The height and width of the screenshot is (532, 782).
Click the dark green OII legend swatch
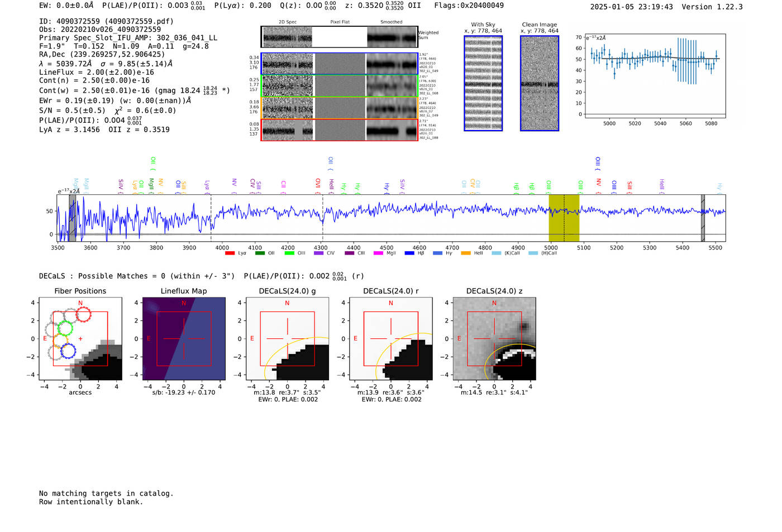click(x=260, y=253)
